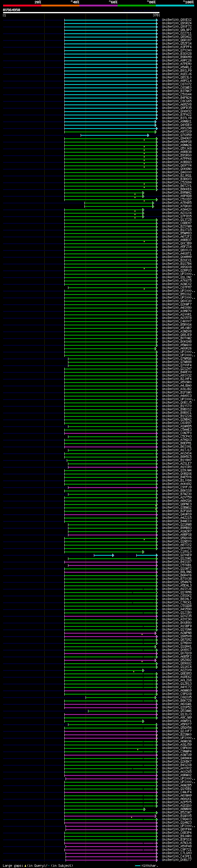This screenshot has height=868, width=197.
Task: Select the UniRef100_Q4VDE0 label
Action: pyautogui.click(x=177, y=125)
